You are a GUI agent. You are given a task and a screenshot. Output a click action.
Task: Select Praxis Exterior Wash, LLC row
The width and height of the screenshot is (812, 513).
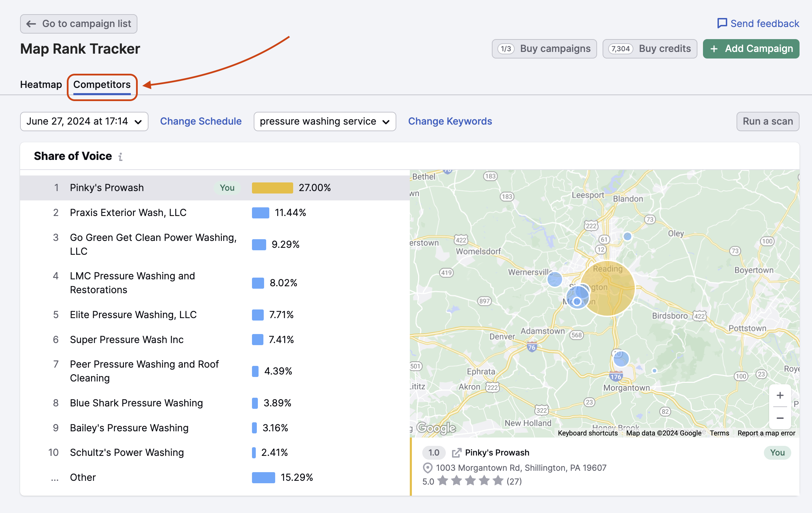[x=215, y=213]
